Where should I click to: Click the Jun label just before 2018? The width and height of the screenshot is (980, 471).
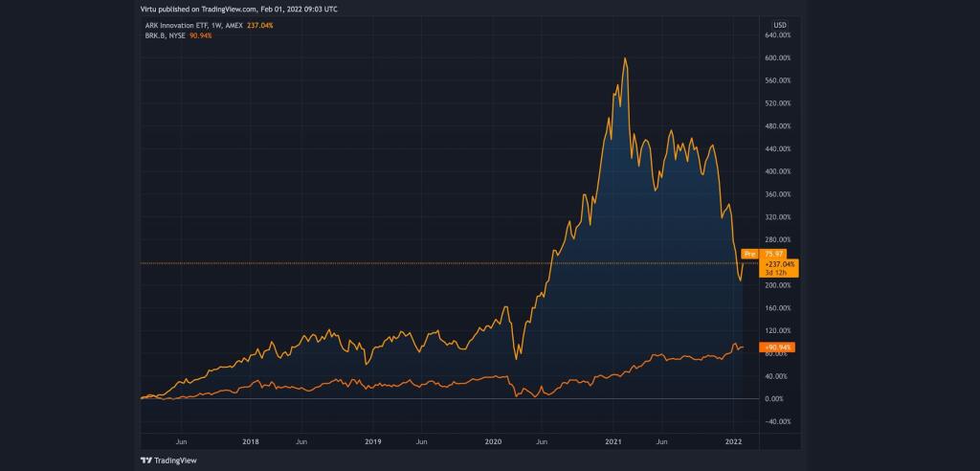(x=181, y=441)
